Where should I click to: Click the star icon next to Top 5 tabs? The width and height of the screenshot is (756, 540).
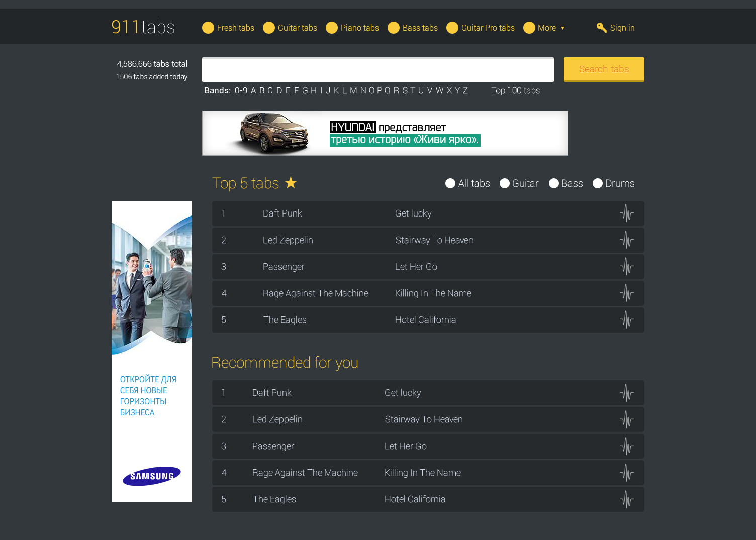(291, 183)
